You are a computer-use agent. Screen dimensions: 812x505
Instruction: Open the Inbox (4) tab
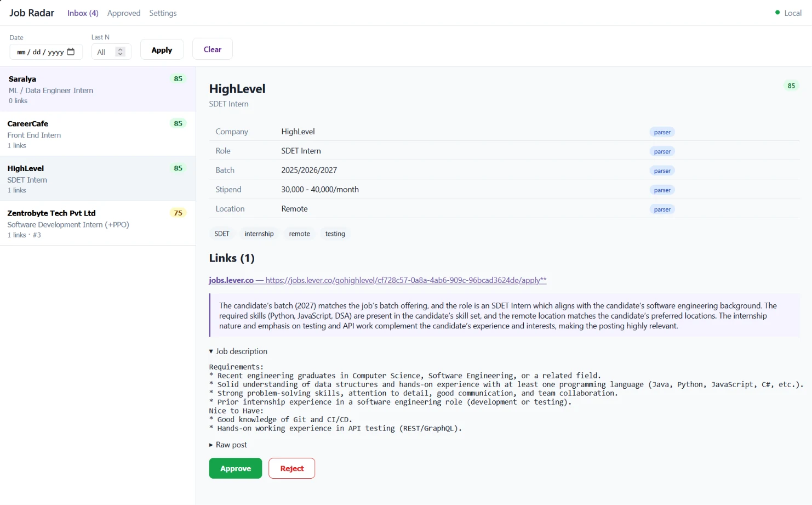pyautogui.click(x=83, y=13)
